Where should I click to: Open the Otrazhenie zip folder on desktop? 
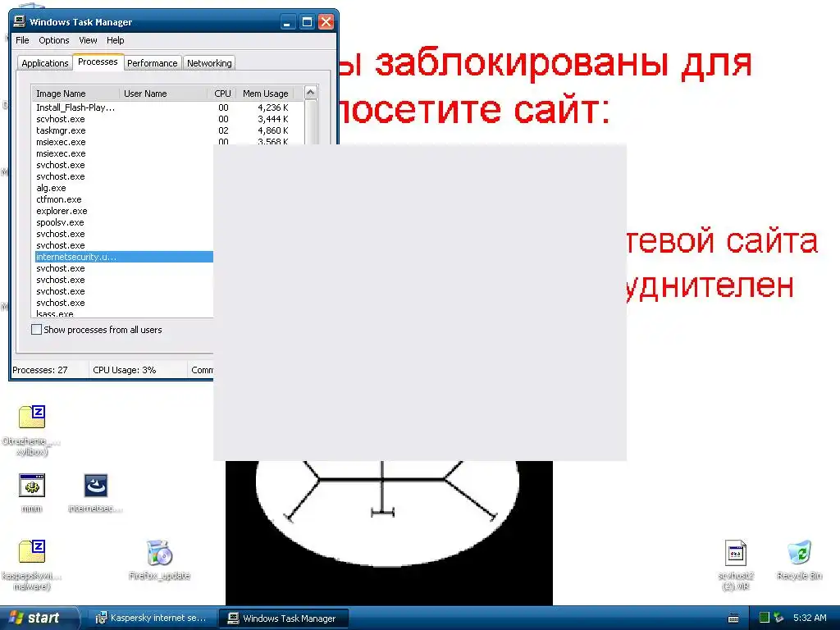[32, 418]
